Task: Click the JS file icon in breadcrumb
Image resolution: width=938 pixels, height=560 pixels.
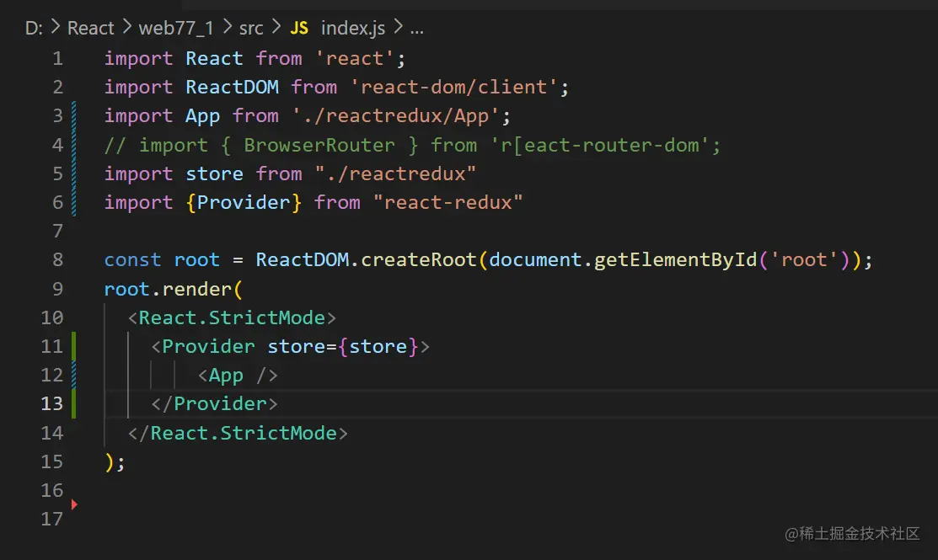Action: click(299, 28)
